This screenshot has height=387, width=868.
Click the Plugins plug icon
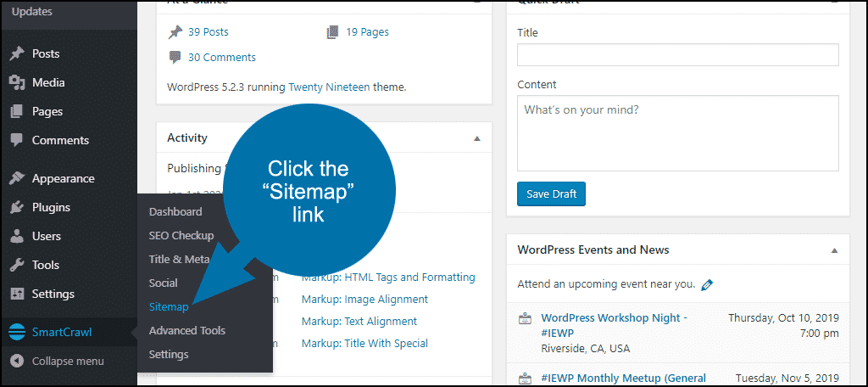(17, 207)
